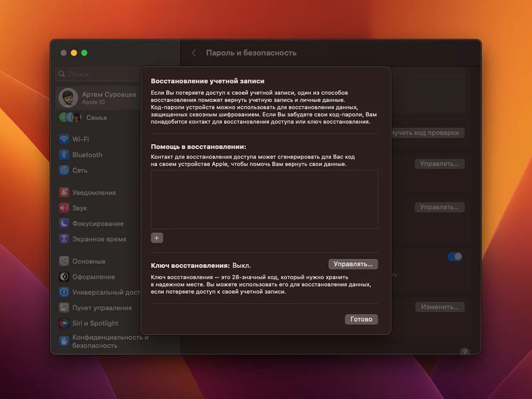Open the Уведомления bell icon
The image size is (532, 399).
pos(64,192)
